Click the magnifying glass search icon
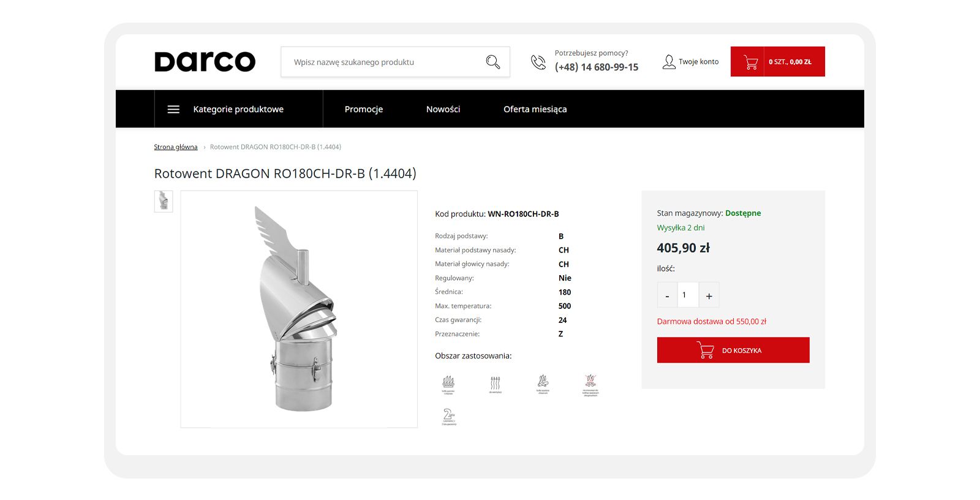The width and height of the screenshot is (980, 500). tap(493, 62)
